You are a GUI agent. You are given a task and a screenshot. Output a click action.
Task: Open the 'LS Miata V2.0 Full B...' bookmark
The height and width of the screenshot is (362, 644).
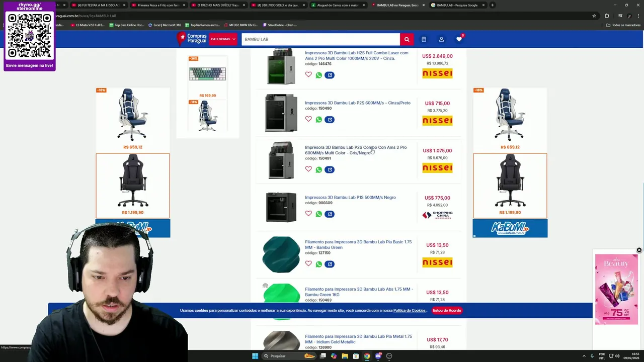click(x=88, y=25)
